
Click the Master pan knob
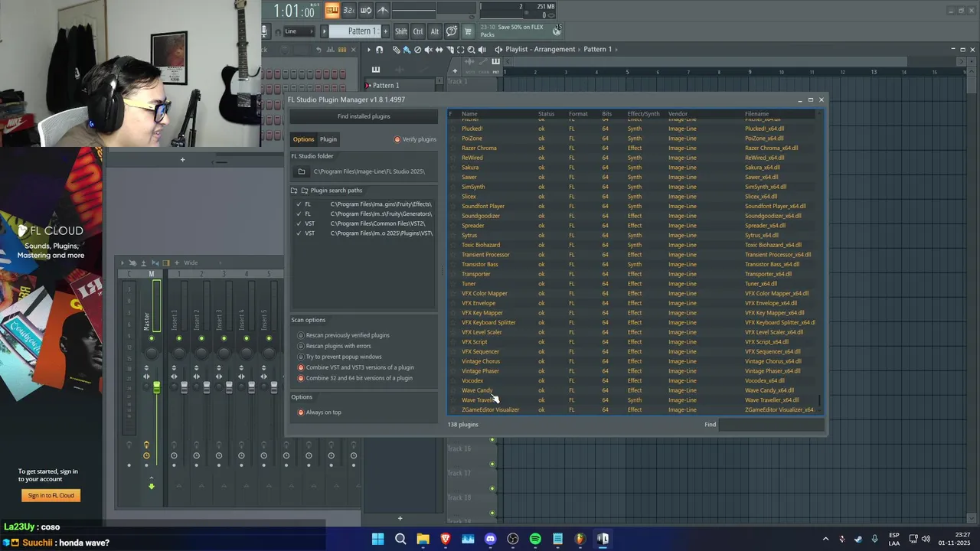tap(152, 352)
